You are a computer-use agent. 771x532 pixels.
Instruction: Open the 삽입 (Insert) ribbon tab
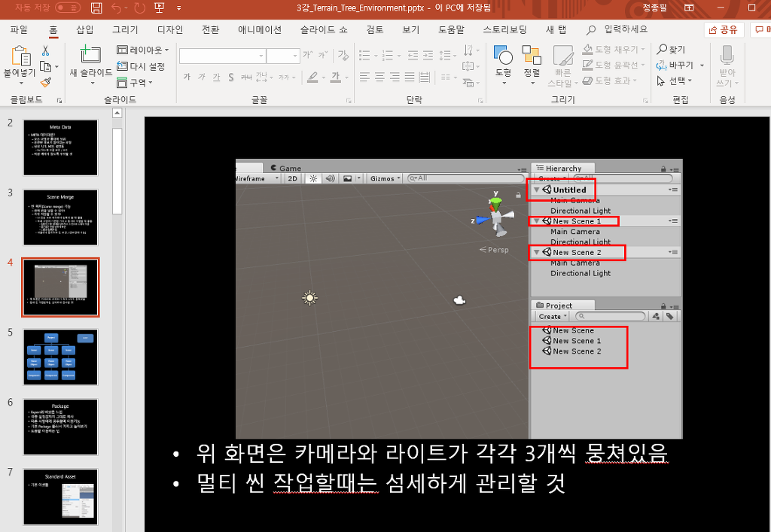pyautogui.click(x=85, y=30)
